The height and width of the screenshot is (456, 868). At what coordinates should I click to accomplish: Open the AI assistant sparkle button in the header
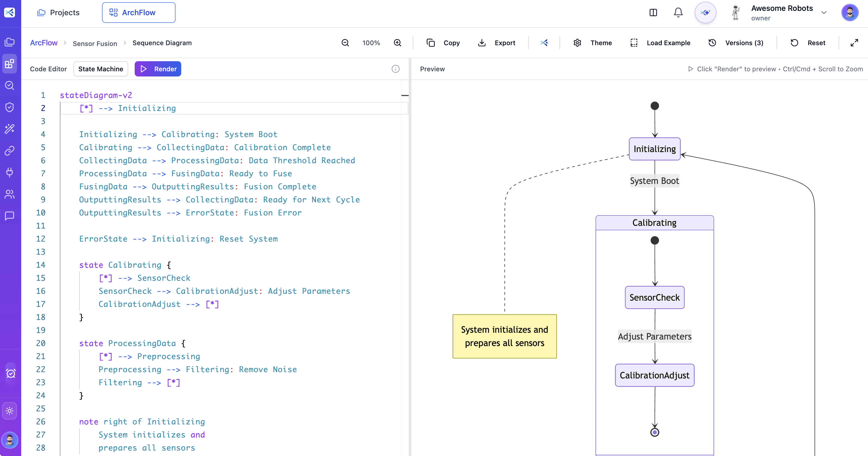706,13
